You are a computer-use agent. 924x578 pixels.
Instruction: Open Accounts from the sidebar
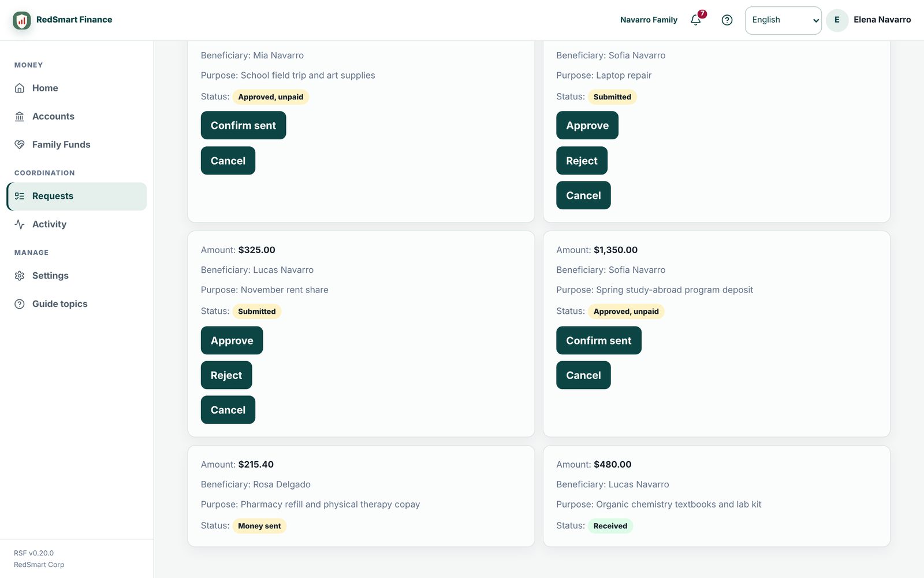(x=77, y=116)
